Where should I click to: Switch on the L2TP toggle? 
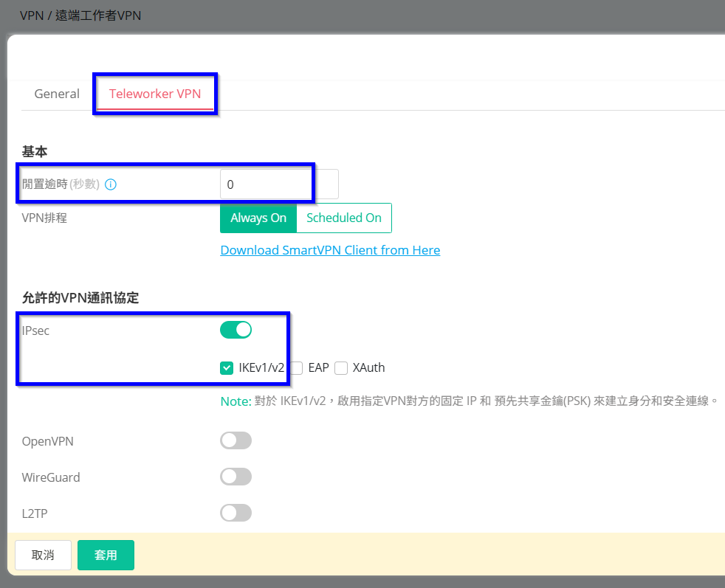(236, 513)
